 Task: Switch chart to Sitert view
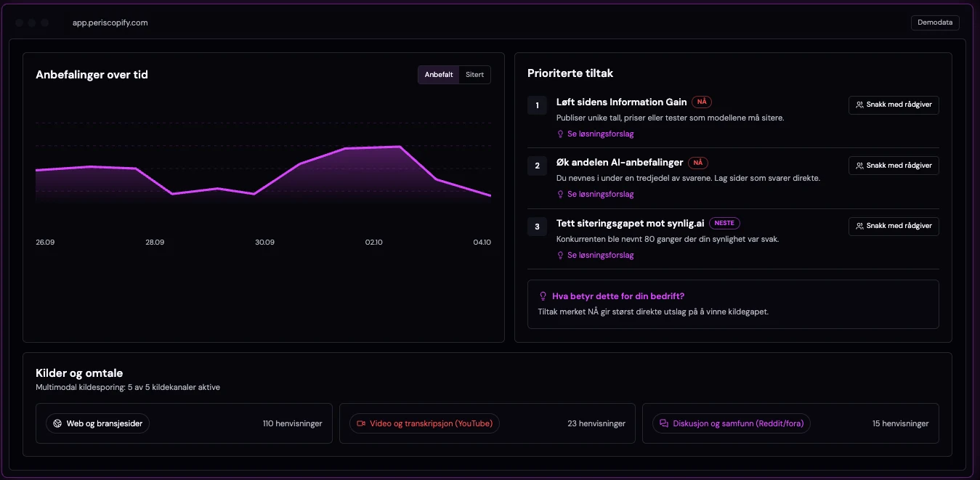(474, 75)
